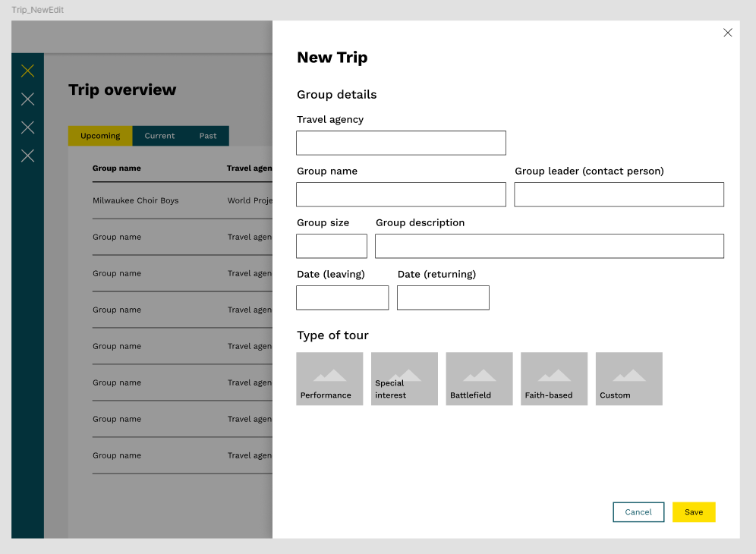Image resolution: width=756 pixels, height=554 pixels.
Task: Click the bold Group name column header
Action: [x=117, y=168]
